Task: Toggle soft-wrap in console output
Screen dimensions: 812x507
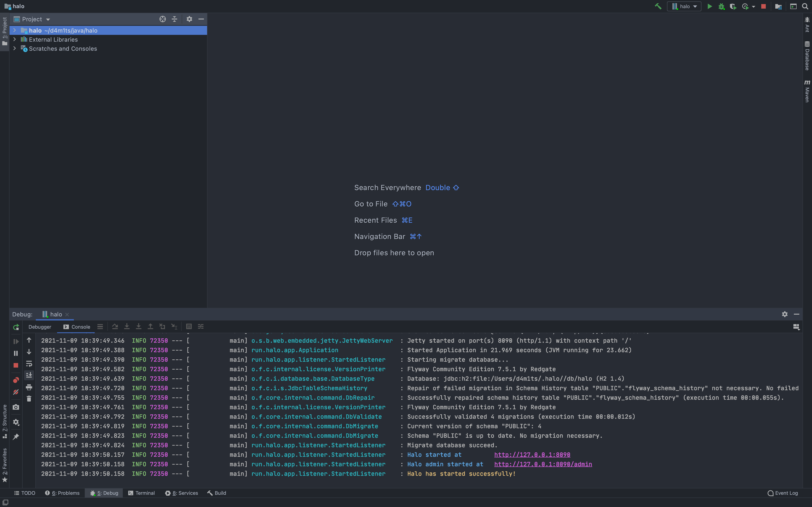Action: pos(29,364)
